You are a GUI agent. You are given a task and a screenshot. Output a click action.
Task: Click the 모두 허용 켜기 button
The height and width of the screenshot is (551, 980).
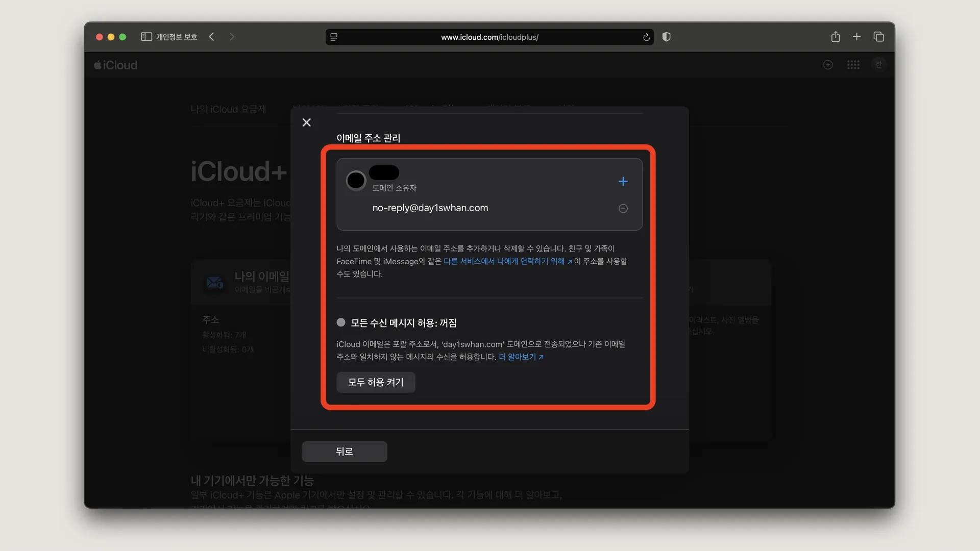tap(376, 382)
